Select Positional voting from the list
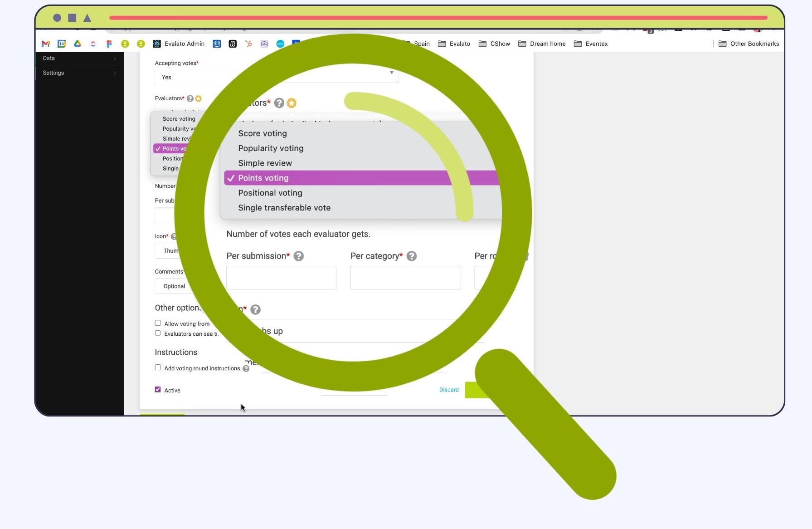Image resolution: width=812 pixels, height=529 pixels. click(270, 193)
